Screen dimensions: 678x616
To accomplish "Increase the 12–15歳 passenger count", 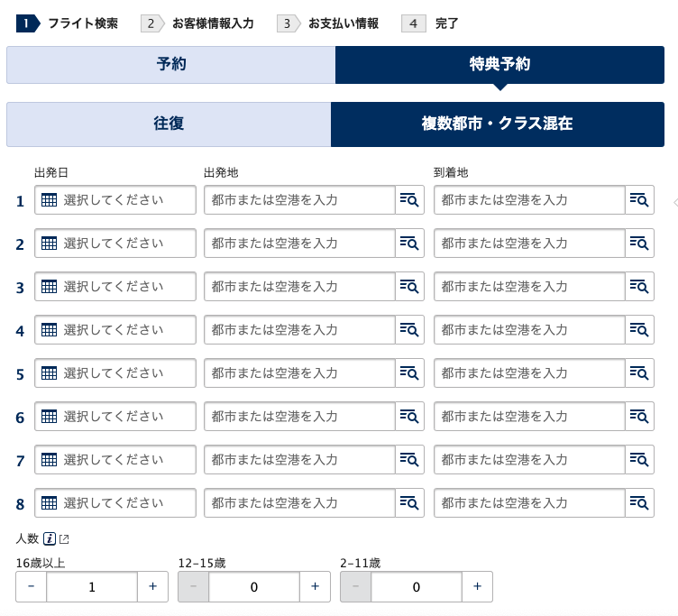I will [315, 586].
